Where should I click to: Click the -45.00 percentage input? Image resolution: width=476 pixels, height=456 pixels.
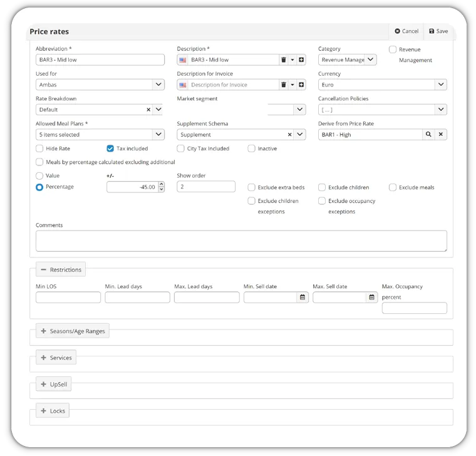[132, 187]
